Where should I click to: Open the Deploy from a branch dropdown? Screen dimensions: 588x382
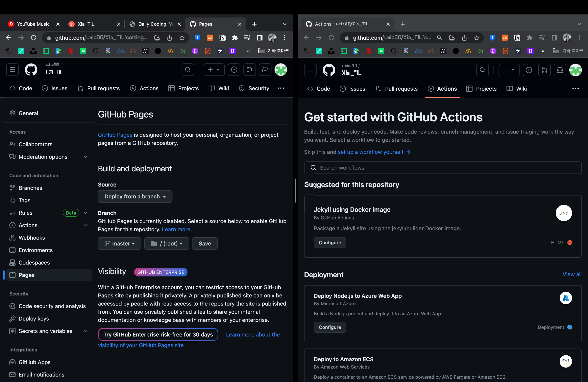[x=135, y=196]
